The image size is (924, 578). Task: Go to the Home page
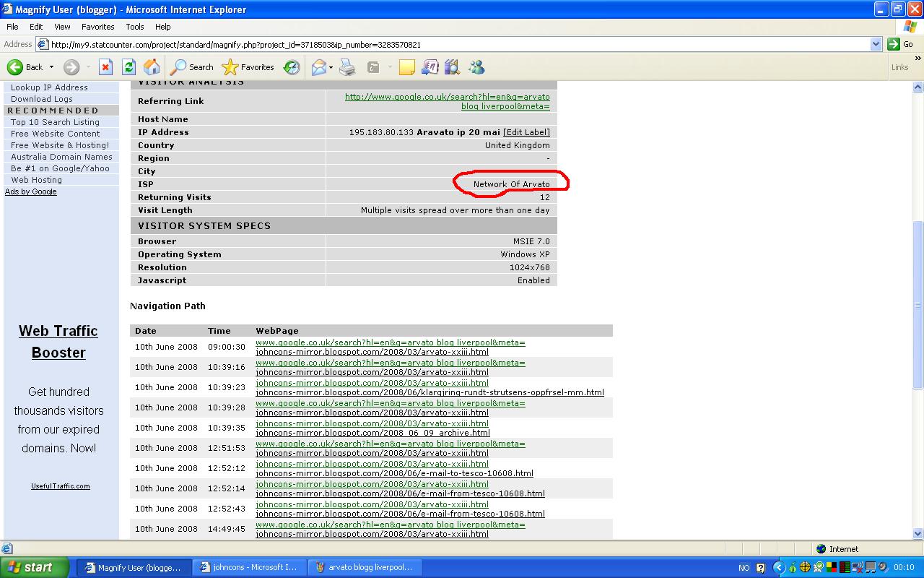click(152, 67)
